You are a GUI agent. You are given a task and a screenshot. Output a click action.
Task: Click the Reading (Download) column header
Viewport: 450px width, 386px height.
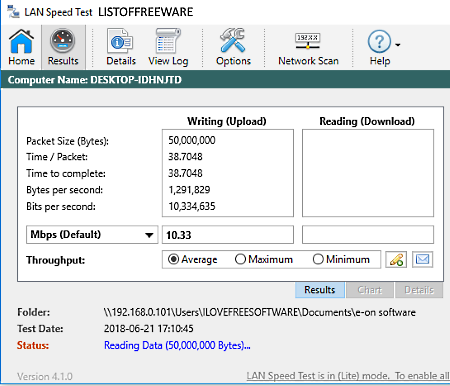click(367, 121)
